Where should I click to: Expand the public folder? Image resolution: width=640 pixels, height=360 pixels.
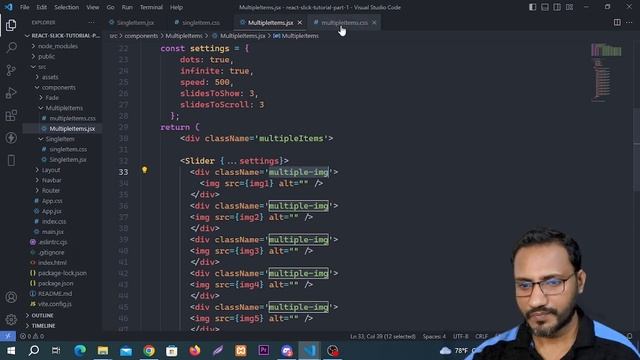point(46,56)
